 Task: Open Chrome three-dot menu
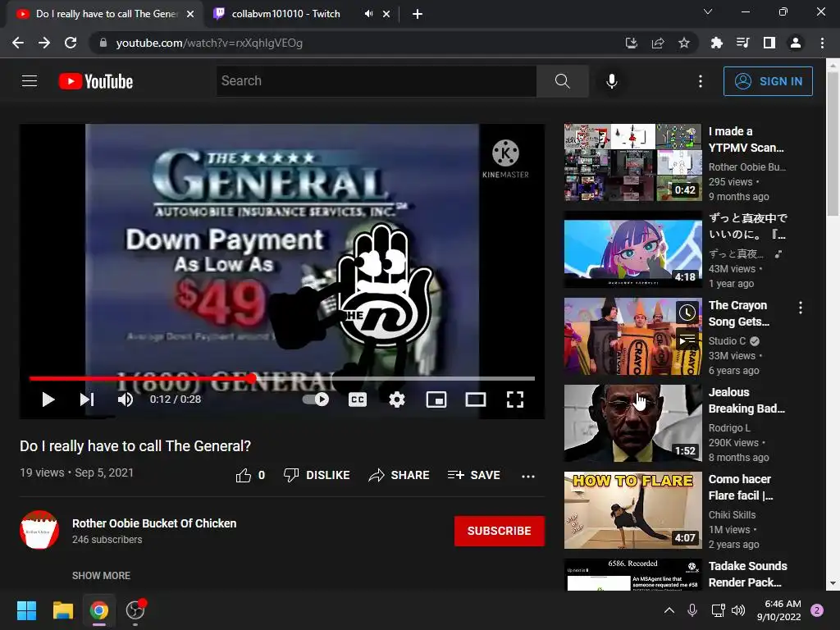coord(822,43)
